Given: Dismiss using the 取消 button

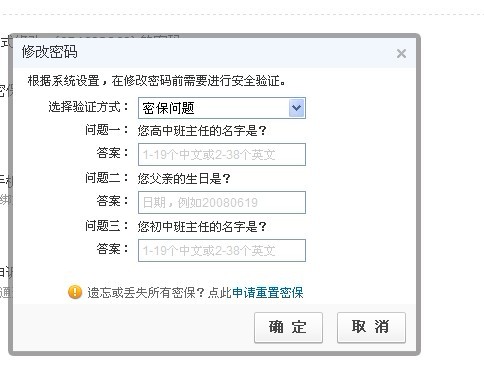Looking at the screenshot, I should pyautogui.click(x=371, y=327).
